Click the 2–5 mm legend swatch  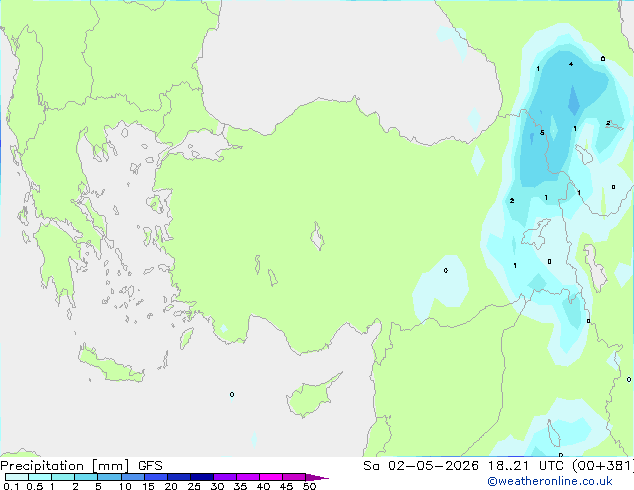click(x=86, y=477)
